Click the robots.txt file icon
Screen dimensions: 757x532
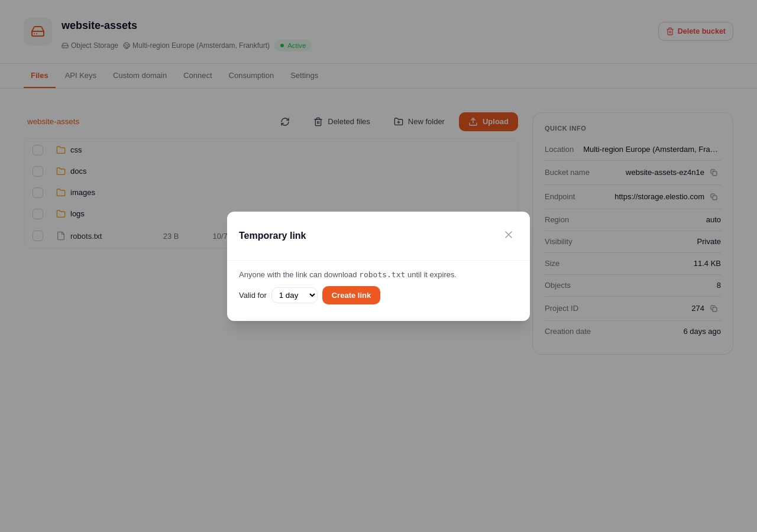(61, 236)
